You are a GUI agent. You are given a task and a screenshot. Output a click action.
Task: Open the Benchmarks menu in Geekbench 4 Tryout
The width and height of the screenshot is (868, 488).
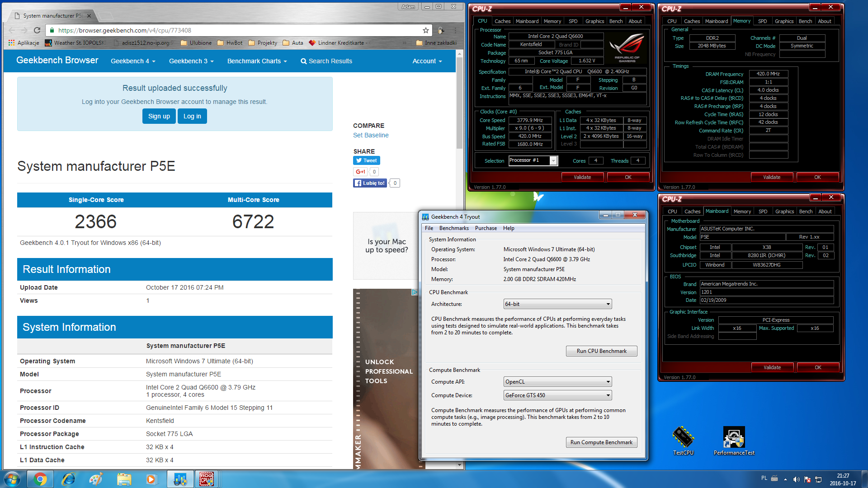click(454, 228)
